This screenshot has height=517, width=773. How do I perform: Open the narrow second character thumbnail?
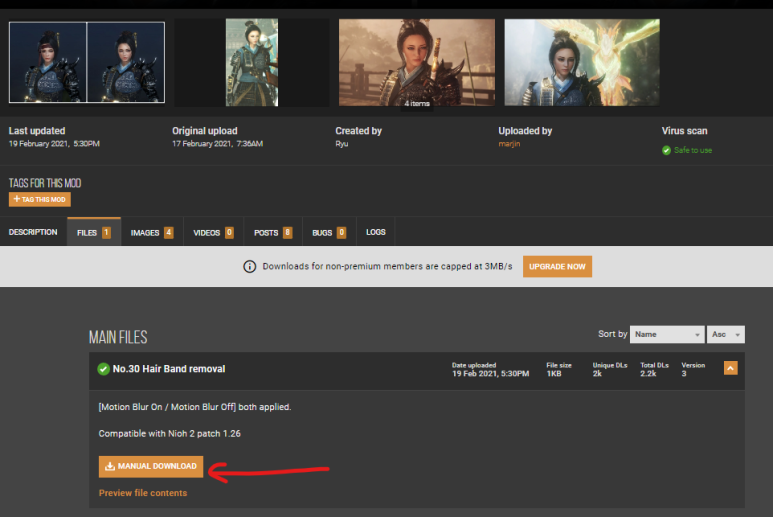(252, 63)
